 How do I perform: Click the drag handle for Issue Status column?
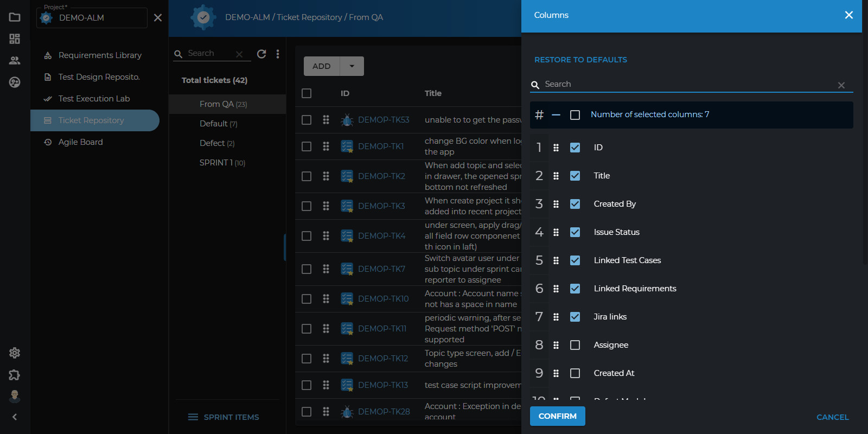(556, 232)
